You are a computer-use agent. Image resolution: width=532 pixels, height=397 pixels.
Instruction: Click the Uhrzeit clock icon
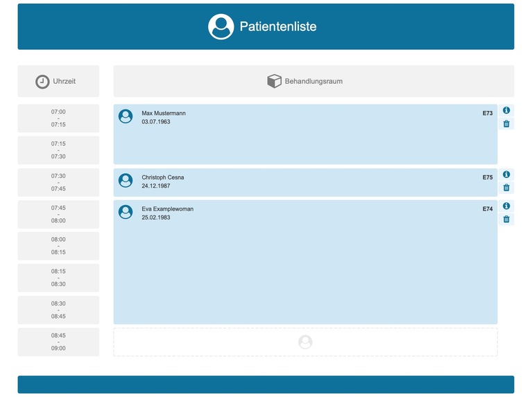pos(42,82)
